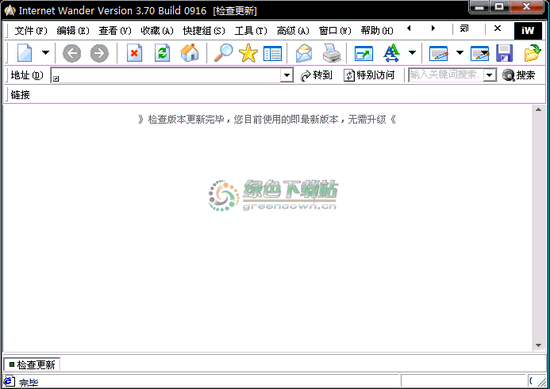Select the 检查更新 tab at bottom
Viewport: 550px width, 389px height.
(x=32, y=365)
